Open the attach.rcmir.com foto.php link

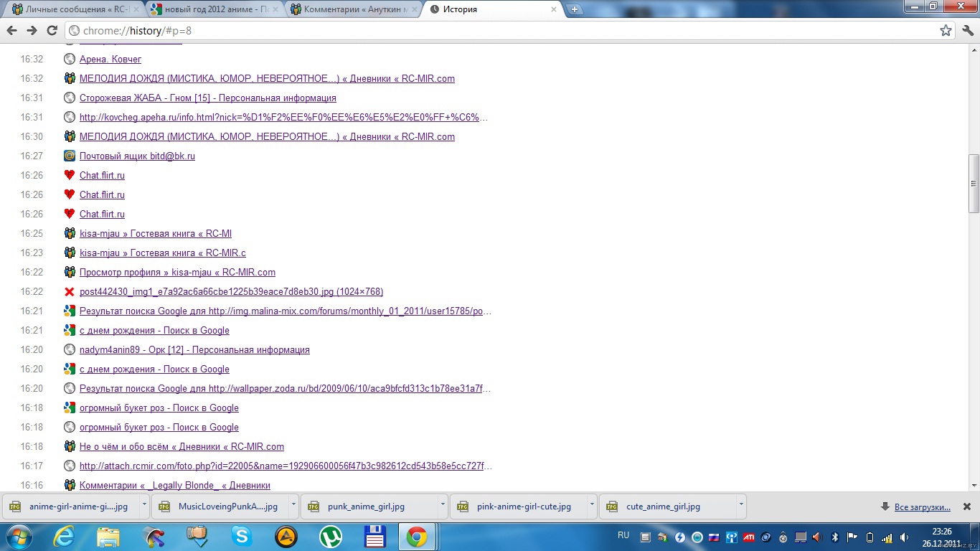point(286,466)
